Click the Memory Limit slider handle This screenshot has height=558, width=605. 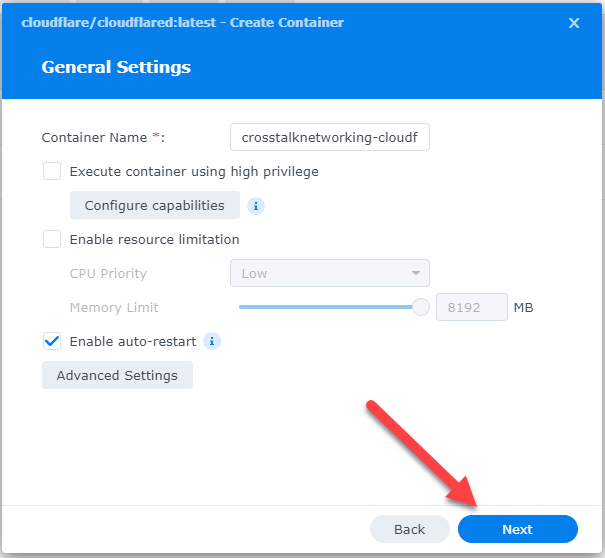tap(421, 307)
